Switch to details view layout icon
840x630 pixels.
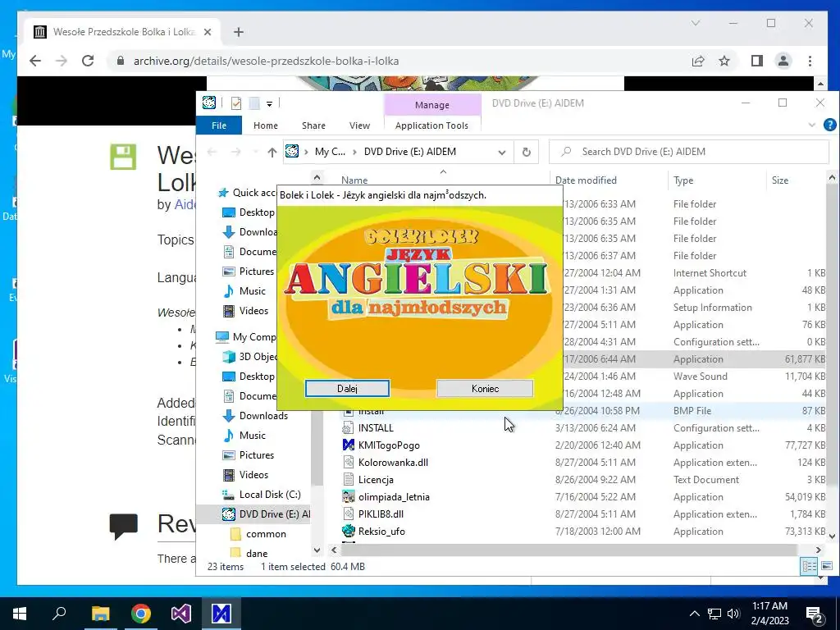[810, 566]
